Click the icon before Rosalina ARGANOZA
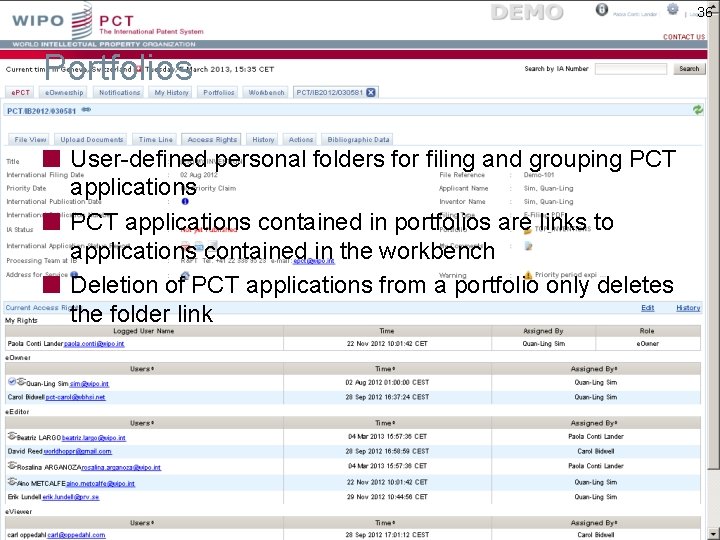 (x=12, y=466)
